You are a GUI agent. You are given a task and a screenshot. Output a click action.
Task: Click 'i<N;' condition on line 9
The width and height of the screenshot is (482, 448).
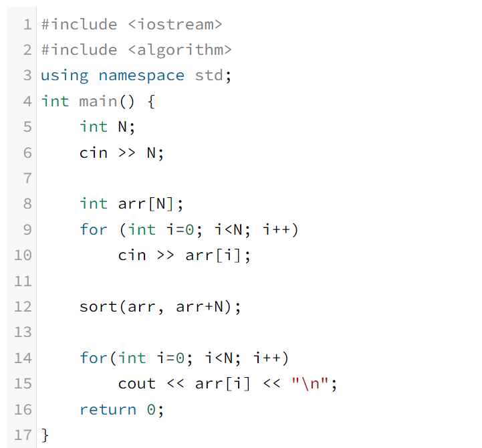pyautogui.click(x=233, y=230)
